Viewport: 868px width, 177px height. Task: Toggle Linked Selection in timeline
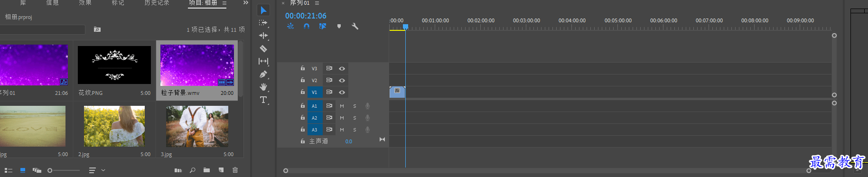323,26
